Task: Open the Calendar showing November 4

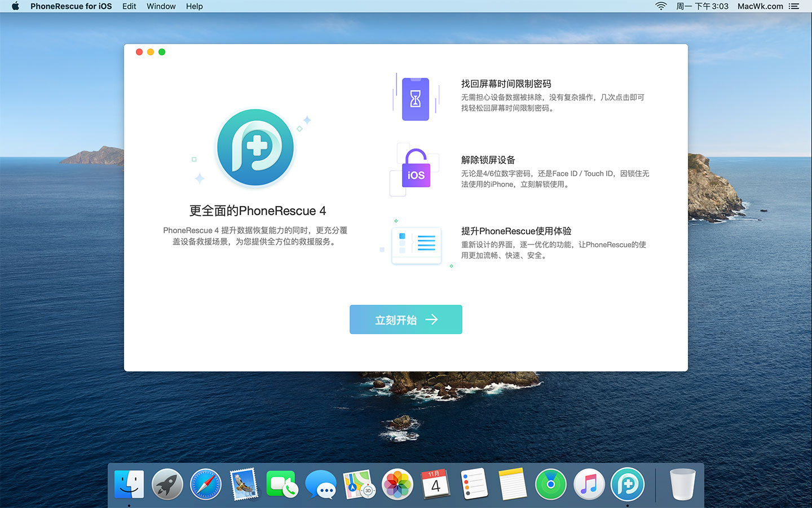Action: [435, 484]
